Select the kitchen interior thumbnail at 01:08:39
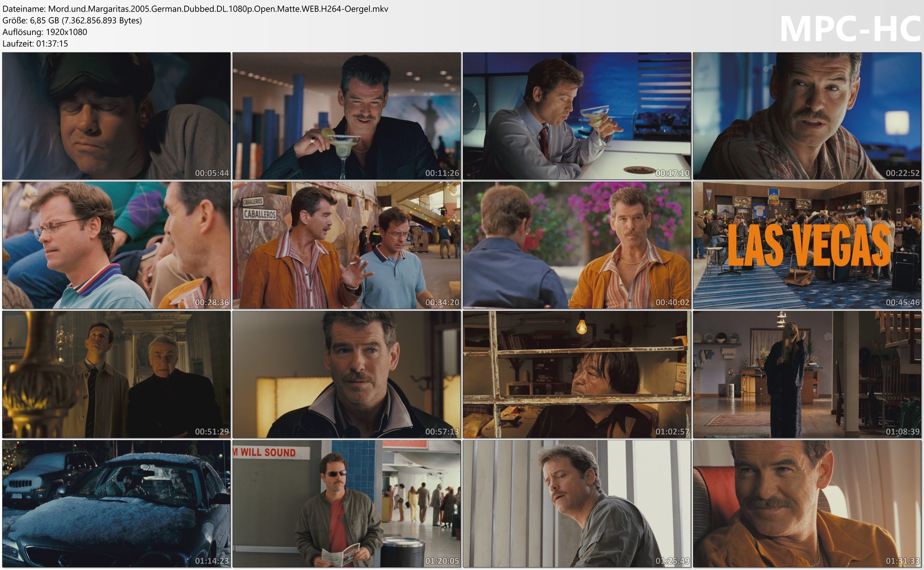 (807, 374)
